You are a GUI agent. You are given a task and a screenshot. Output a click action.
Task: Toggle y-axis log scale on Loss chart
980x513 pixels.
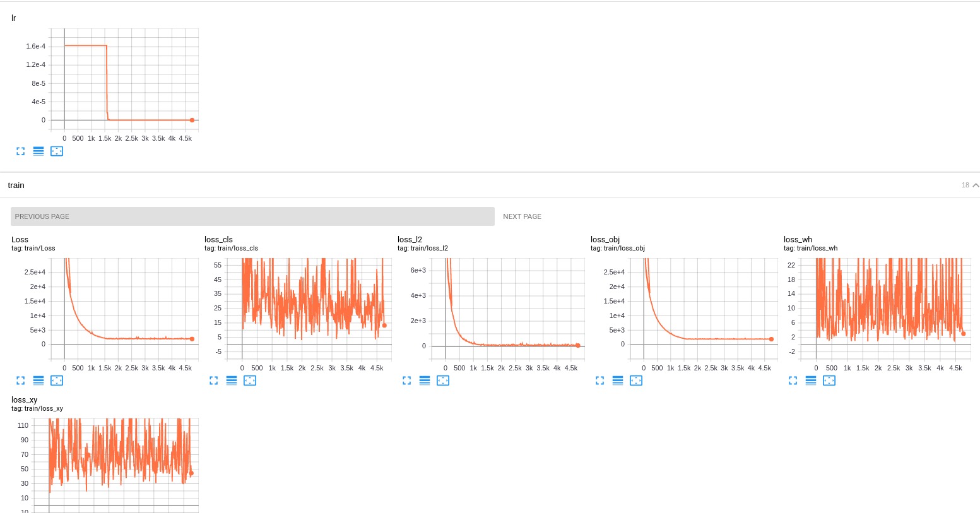click(x=38, y=380)
